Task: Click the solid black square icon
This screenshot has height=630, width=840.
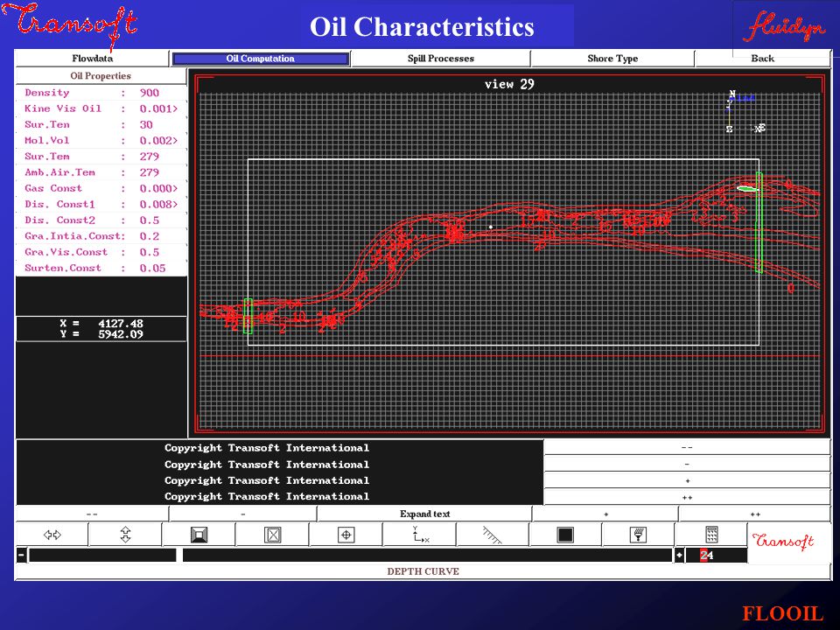Action: pos(565,535)
